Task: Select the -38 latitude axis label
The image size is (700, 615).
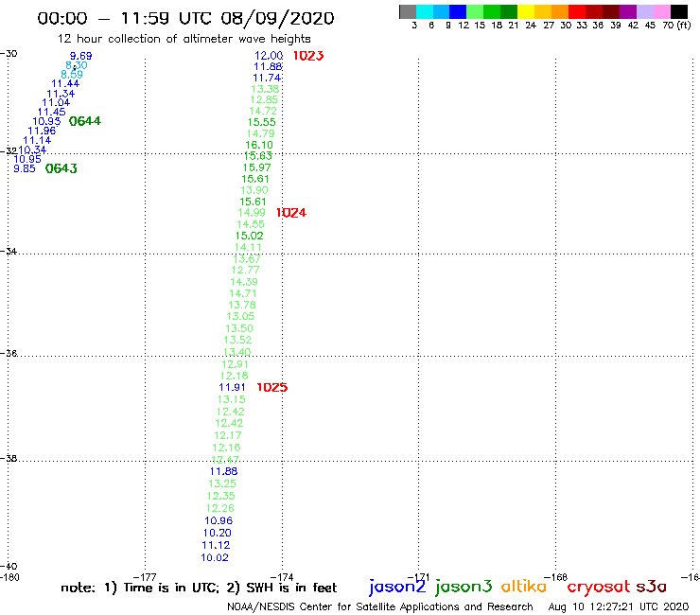Action: [9, 459]
